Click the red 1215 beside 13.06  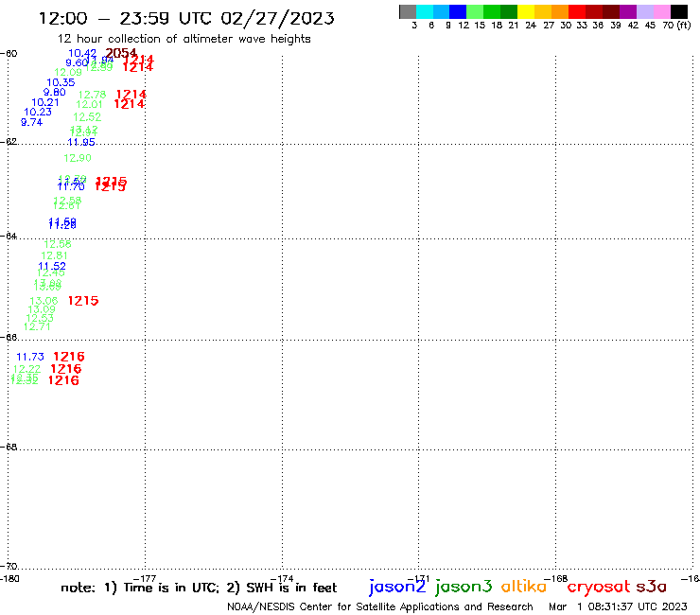pyautogui.click(x=83, y=301)
